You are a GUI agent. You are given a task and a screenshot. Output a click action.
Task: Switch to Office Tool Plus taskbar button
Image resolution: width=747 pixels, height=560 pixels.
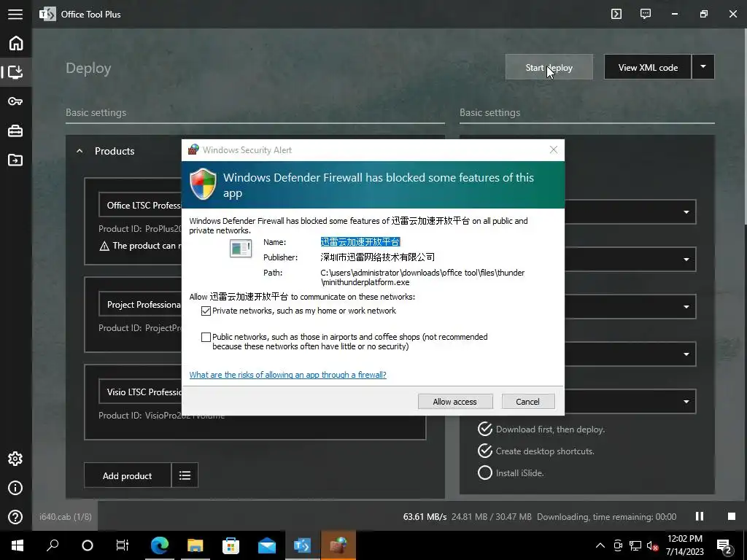303,545
